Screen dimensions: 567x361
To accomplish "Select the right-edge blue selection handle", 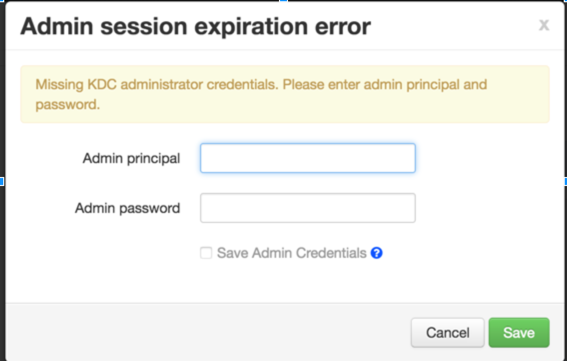I will pos(566,181).
